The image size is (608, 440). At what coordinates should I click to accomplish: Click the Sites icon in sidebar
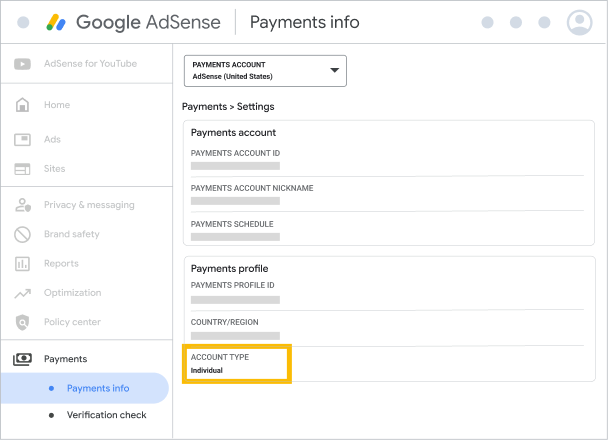pos(22,169)
